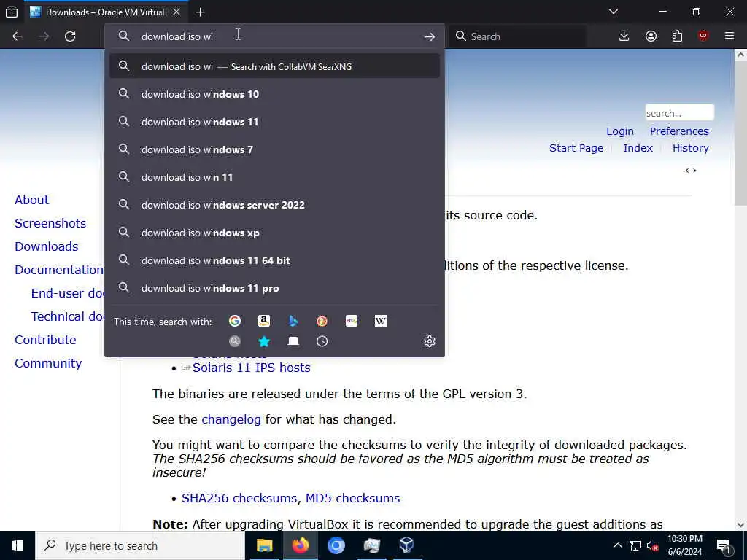Open the Firefox downloads panel icon

point(624,36)
